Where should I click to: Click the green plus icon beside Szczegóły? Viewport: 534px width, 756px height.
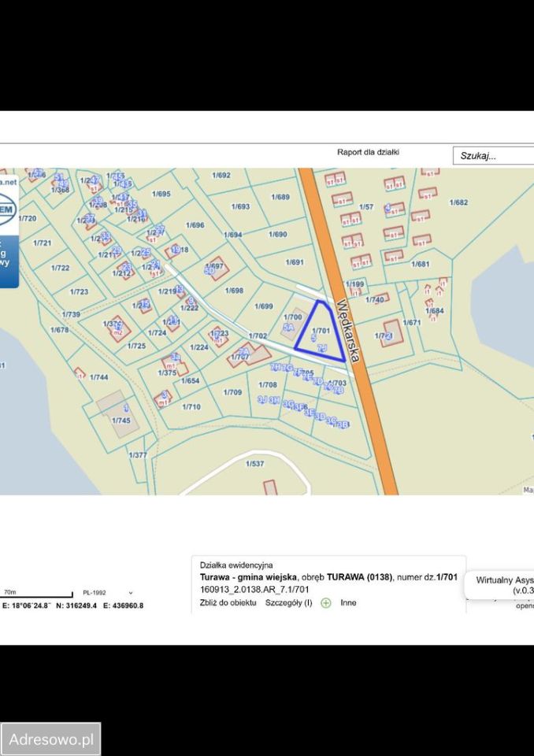(x=326, y=602)
